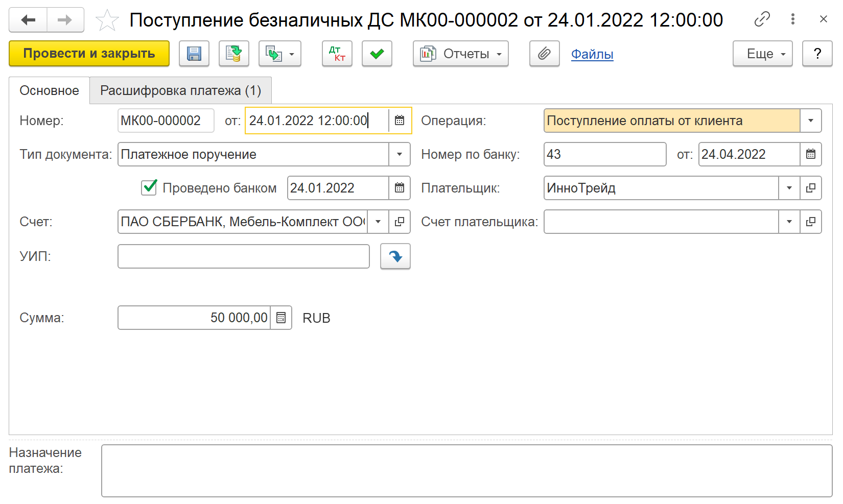Show Дт/Кт accounting entries

click(x=337, y=54)
